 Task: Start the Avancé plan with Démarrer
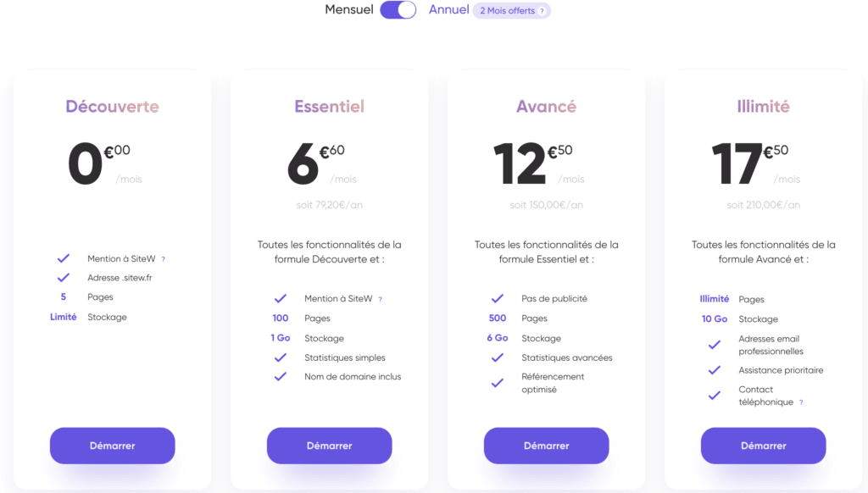pos(546,446)
